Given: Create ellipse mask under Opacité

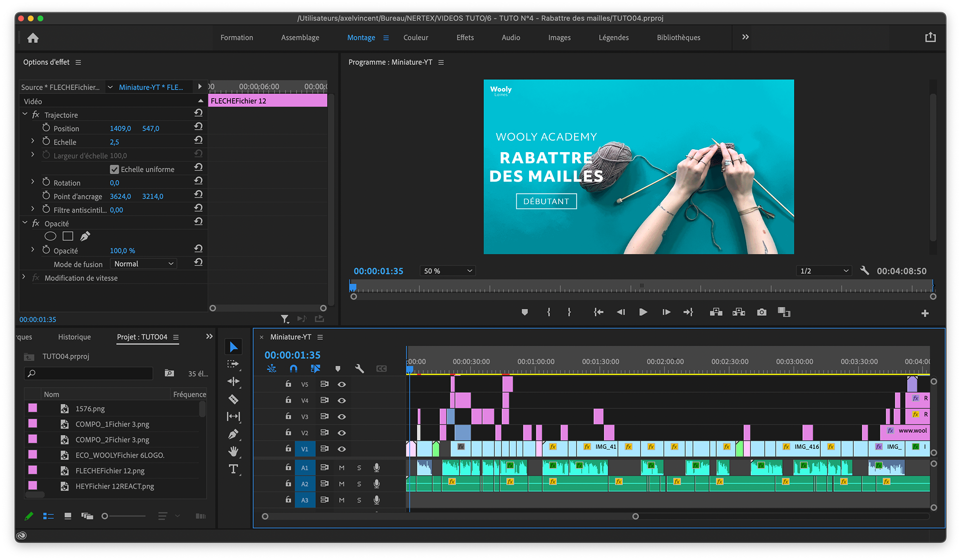Looking at the screenshot, I should click(51, 236).
